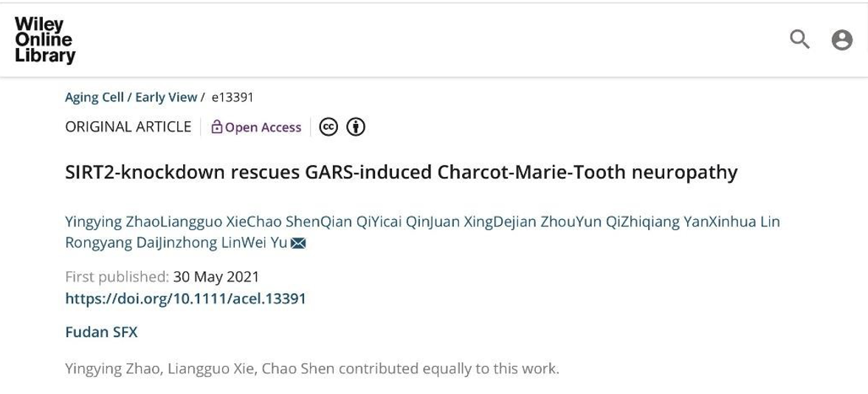Click author name Chao Shen in author list
The width and height of the screenshot is (868, 394).
[x=255, y=222]
